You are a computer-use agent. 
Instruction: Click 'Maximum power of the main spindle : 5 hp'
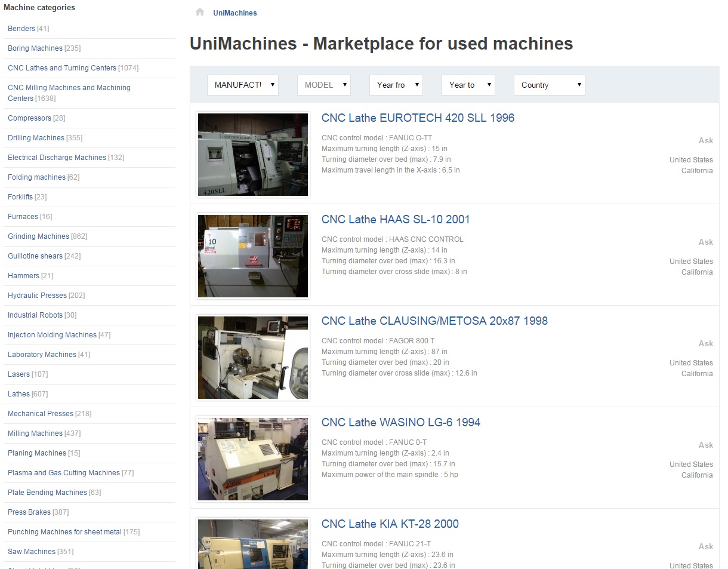(x=390, y=475)
